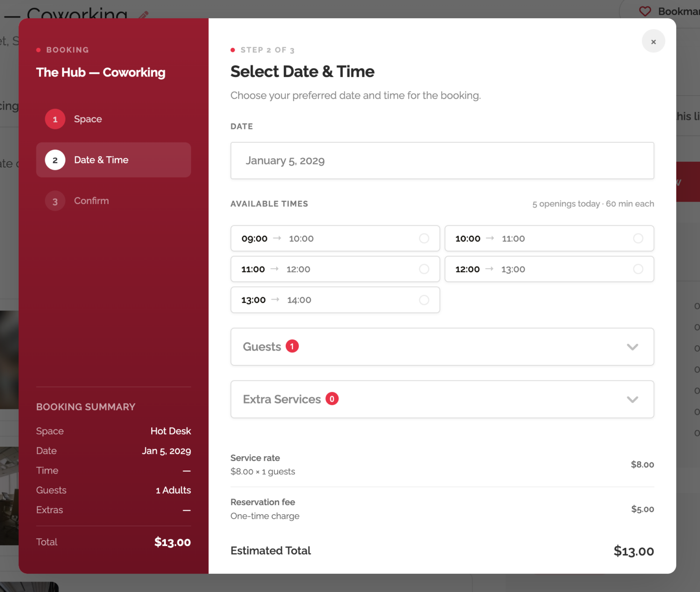This screenshot has height=592, width=700.
Task: Jump to the Confirm step
Action: coord(113,201)
